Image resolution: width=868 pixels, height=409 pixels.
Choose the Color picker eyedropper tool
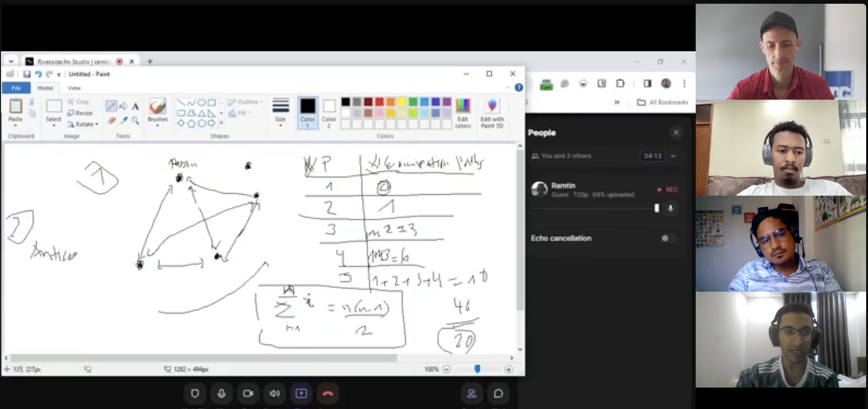[123, 121]
